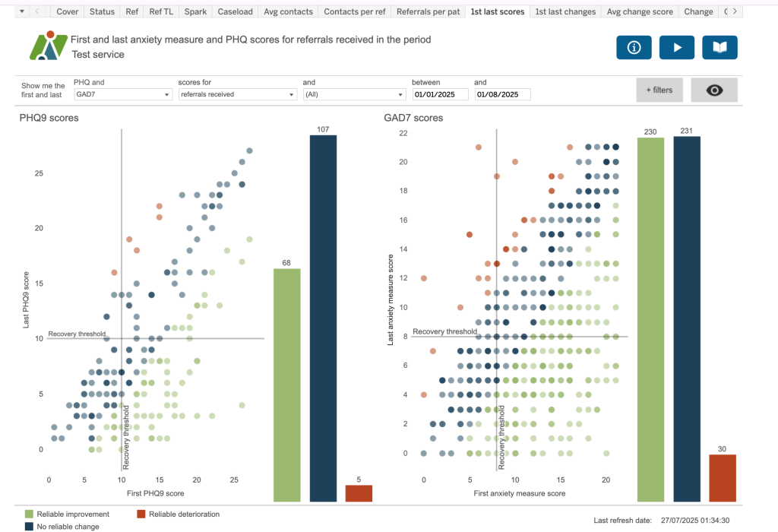Expand the referrals received dropdown

coord(237,95)
